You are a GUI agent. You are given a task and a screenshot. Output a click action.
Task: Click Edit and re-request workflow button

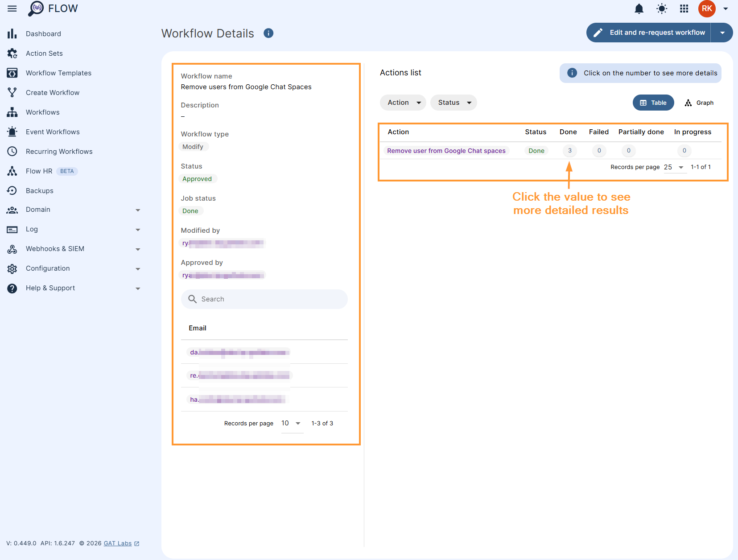click(648, 33)
